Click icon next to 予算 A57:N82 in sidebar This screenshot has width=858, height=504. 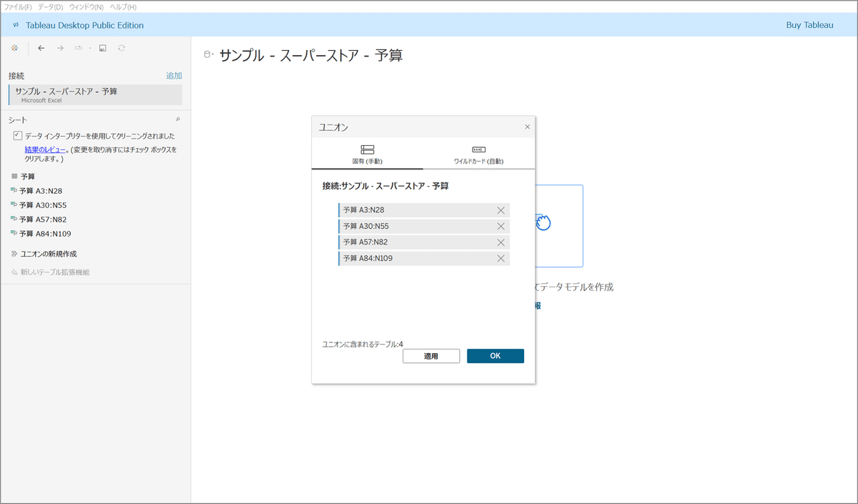click(14, 219)
